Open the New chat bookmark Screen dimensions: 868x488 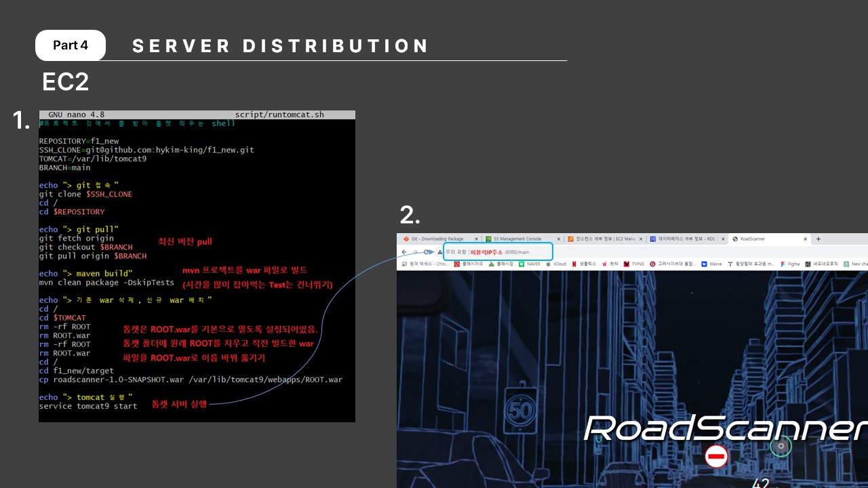tap(856, 264)
